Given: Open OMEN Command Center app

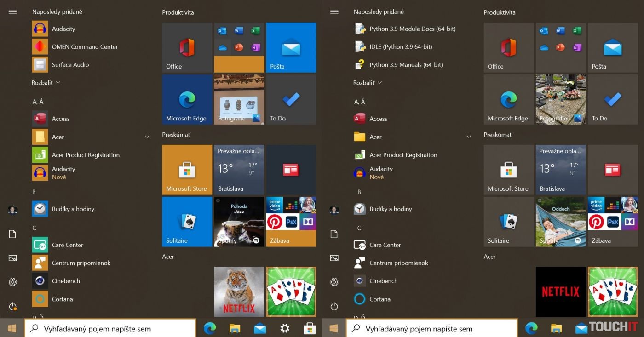Looking at the screenshot, I should (x=85, y=47).
